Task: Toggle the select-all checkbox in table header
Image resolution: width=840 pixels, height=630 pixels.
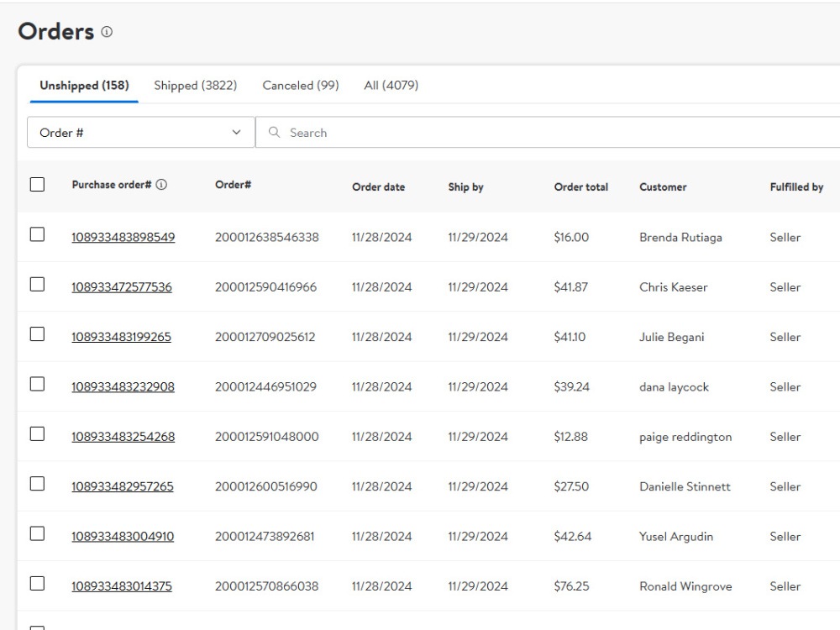Action: click(x=38, y=185)
